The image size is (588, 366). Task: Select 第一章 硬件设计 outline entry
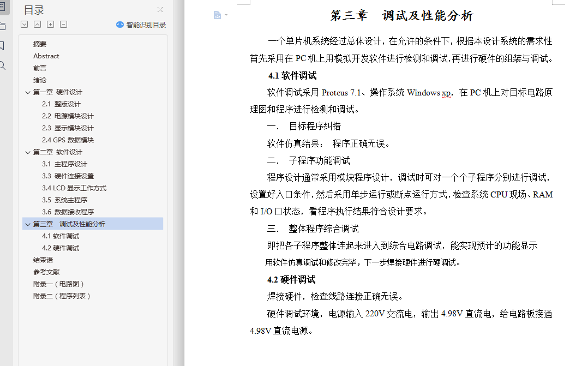point(57,92)
